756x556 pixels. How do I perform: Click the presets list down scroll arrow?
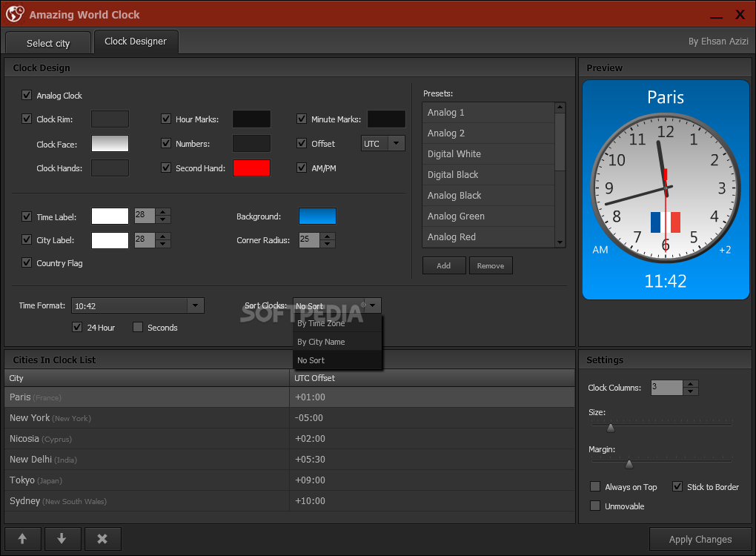[x=560, y=242]
